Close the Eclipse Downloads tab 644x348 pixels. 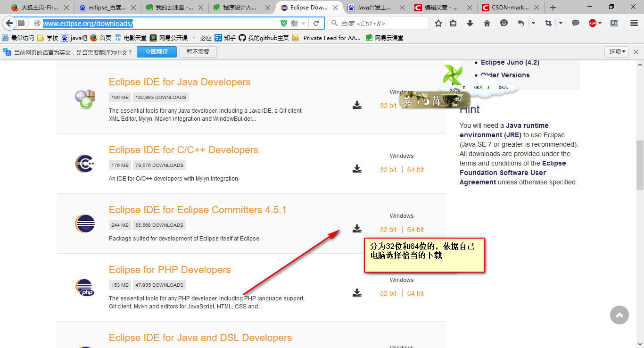click(x=335, y=8)
